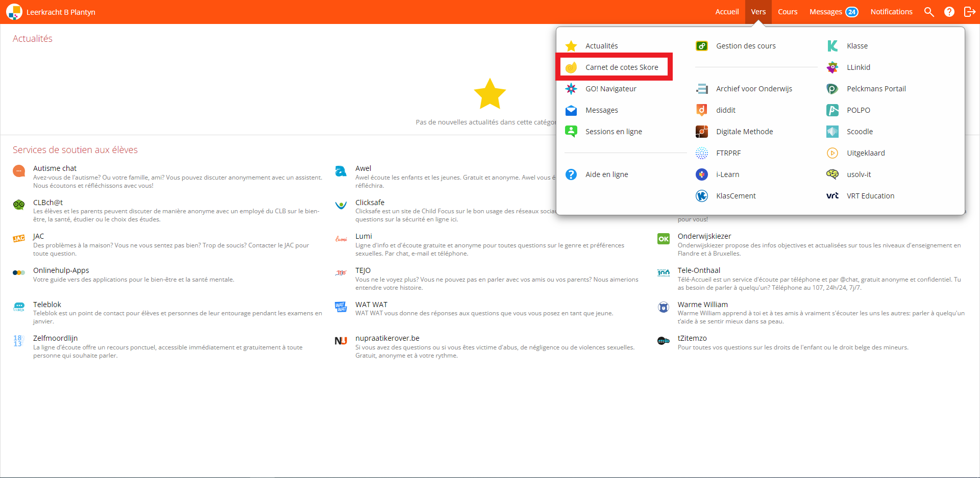Click the usolv-it icon

tap(832, 174)
